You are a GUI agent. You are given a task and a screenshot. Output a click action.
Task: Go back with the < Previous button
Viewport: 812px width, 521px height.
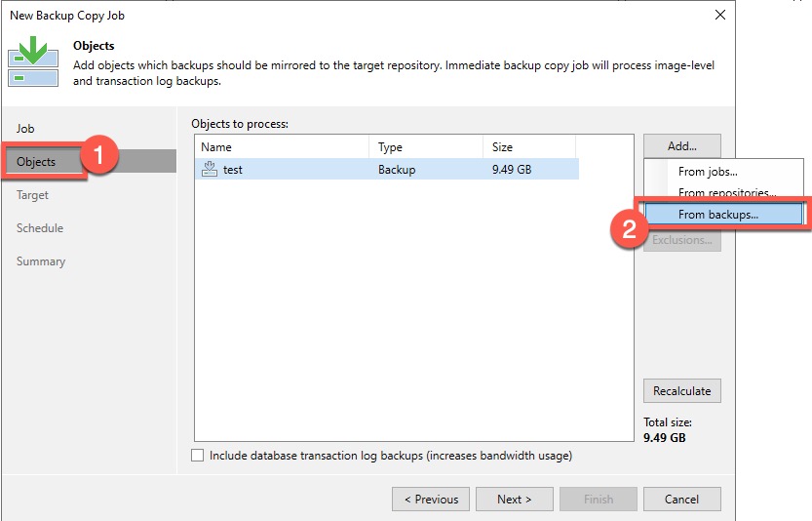430,500
